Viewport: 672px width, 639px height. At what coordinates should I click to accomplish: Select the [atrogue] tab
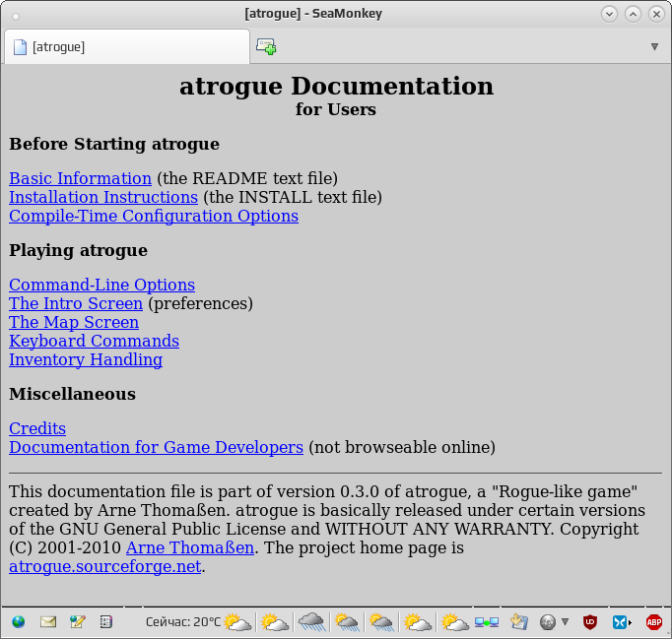pyautogui.click(x=127, y=46)
